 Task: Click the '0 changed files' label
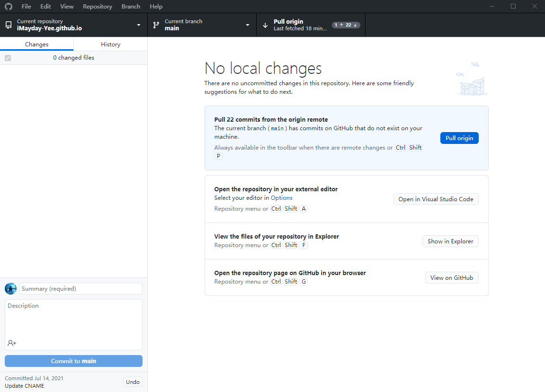[74, 58]
